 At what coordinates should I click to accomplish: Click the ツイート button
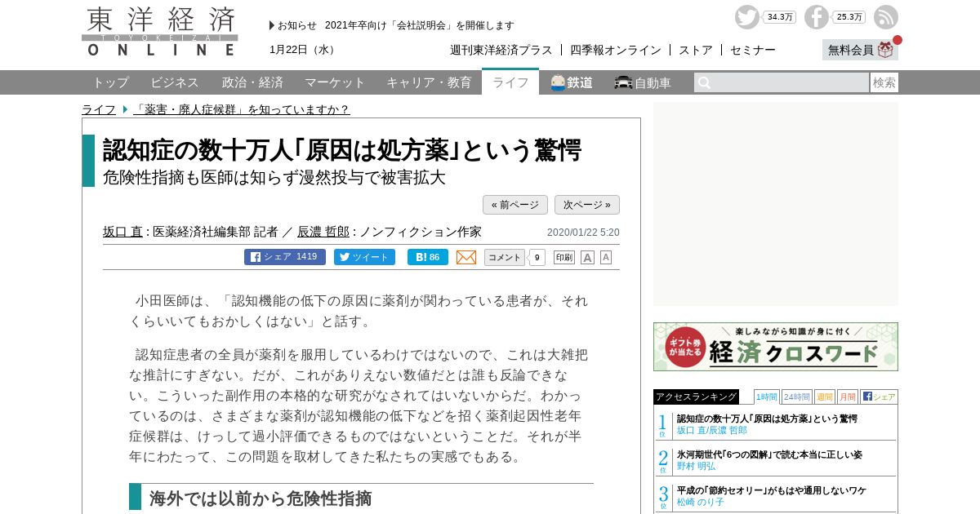364,257
